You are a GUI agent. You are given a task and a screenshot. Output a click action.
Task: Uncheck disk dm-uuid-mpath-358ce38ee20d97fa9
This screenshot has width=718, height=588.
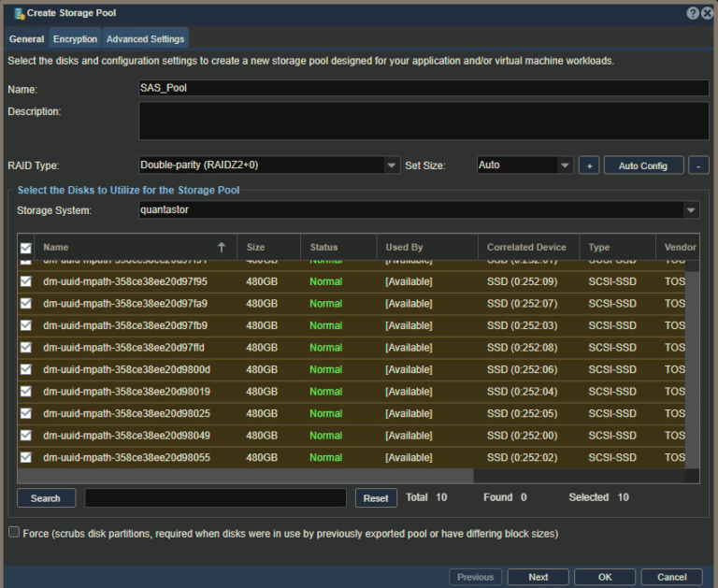25,303
